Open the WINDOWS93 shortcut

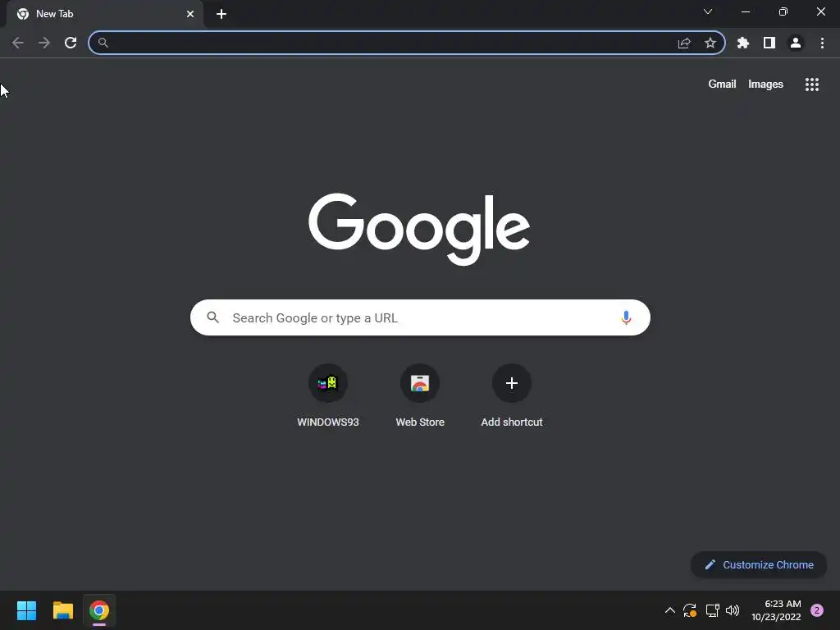(328, 395)
